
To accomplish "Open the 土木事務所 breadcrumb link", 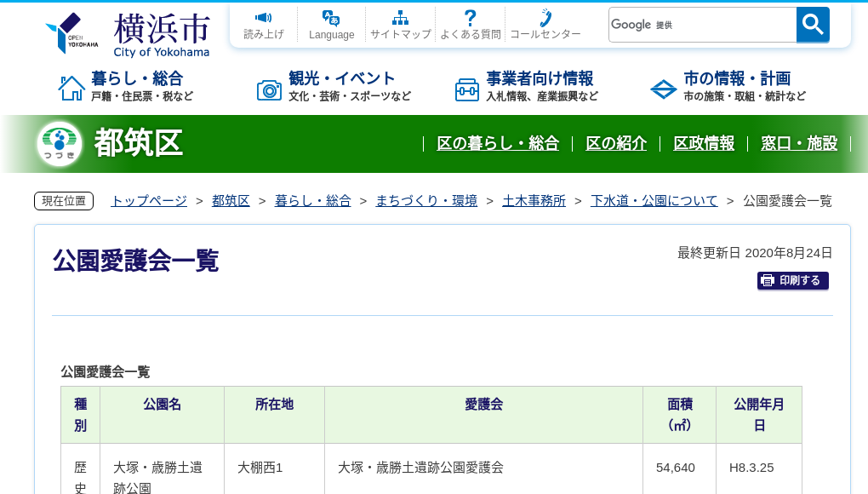I will 534,201.
